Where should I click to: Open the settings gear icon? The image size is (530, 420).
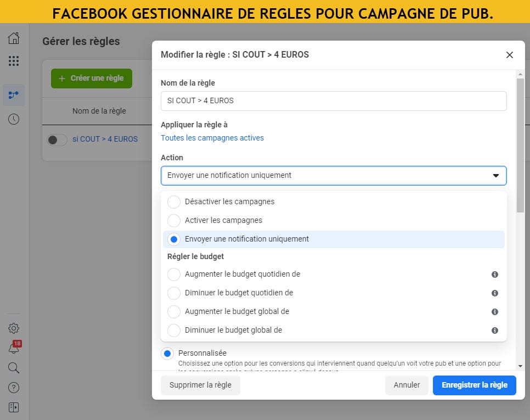14,328
